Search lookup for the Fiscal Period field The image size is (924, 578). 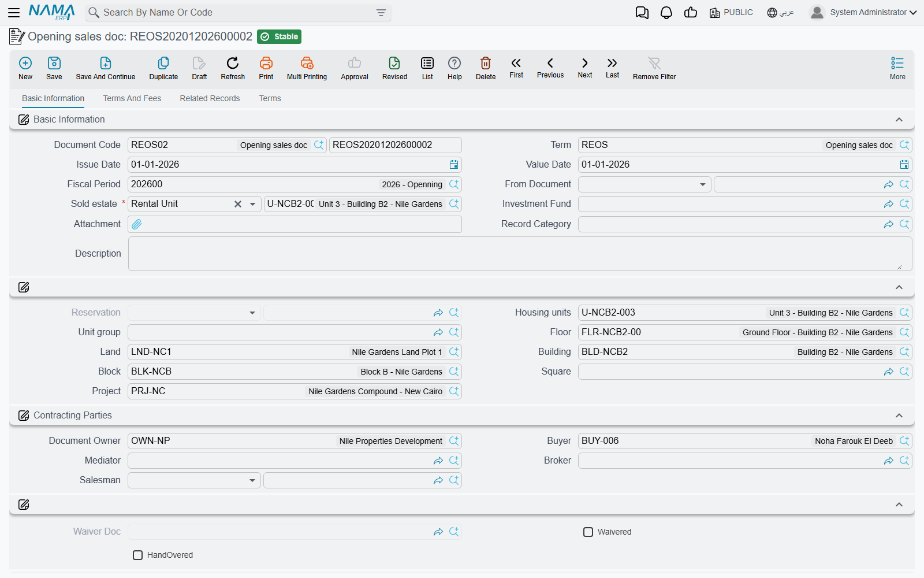tap(454, 184)
